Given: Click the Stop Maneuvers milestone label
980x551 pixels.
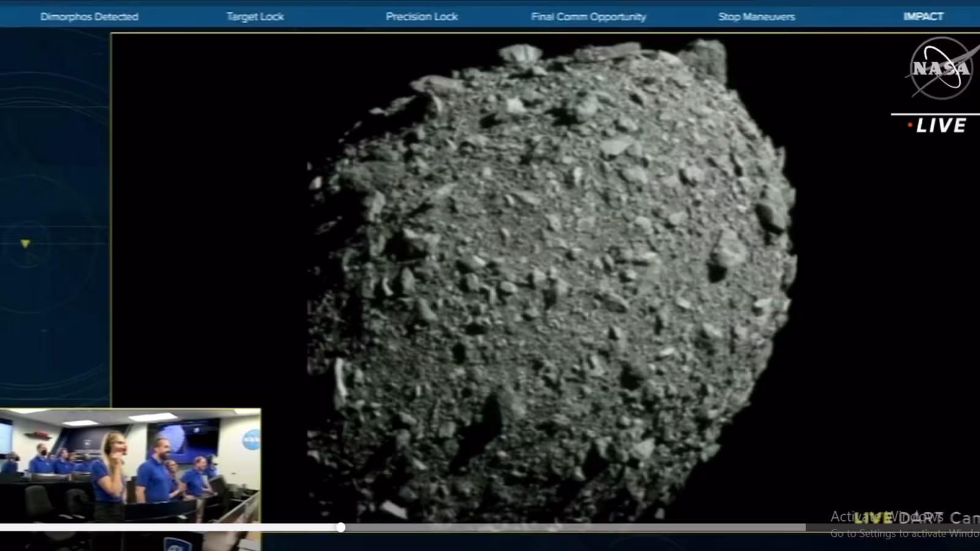Looking at the screenshot, I should pyautogui.click(x=756, y=17).
